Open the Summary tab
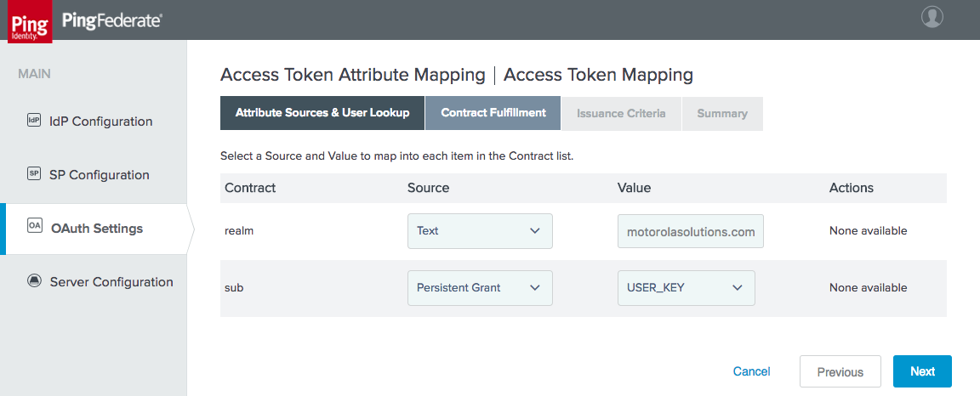 pos(722,113)
